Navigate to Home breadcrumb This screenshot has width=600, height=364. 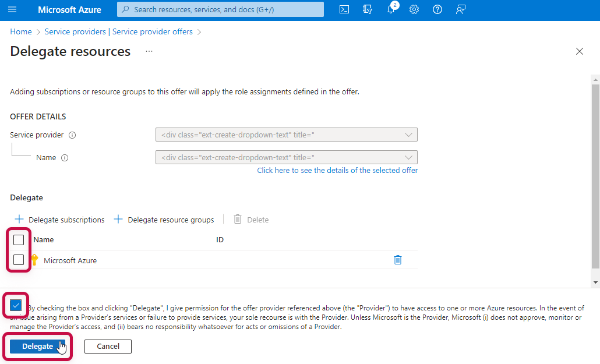click(x=21, y=31)
